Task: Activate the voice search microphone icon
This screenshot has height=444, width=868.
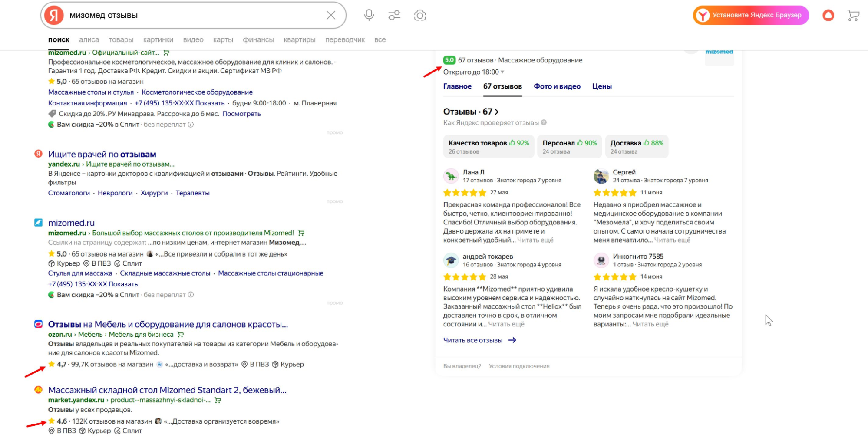Action: coord(369,15)
